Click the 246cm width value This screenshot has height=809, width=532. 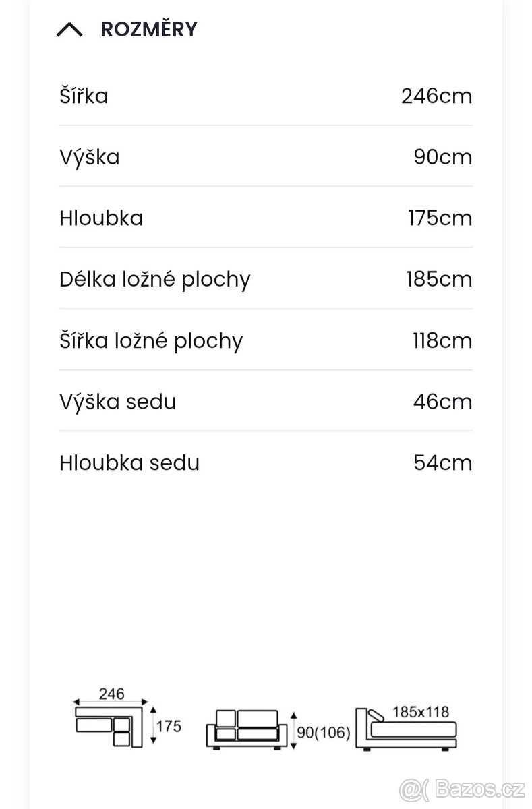pos(436,96)
